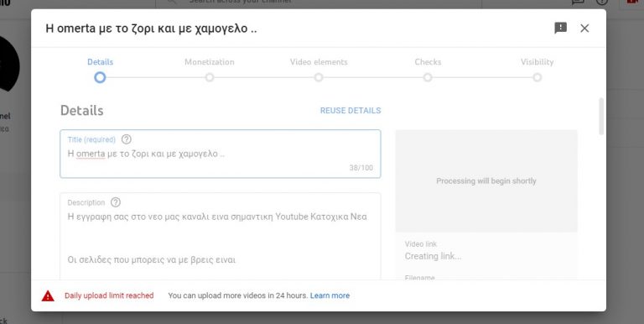Click the 'Daily upload limit reached' text
644x324 pixels.
(109, 295)
